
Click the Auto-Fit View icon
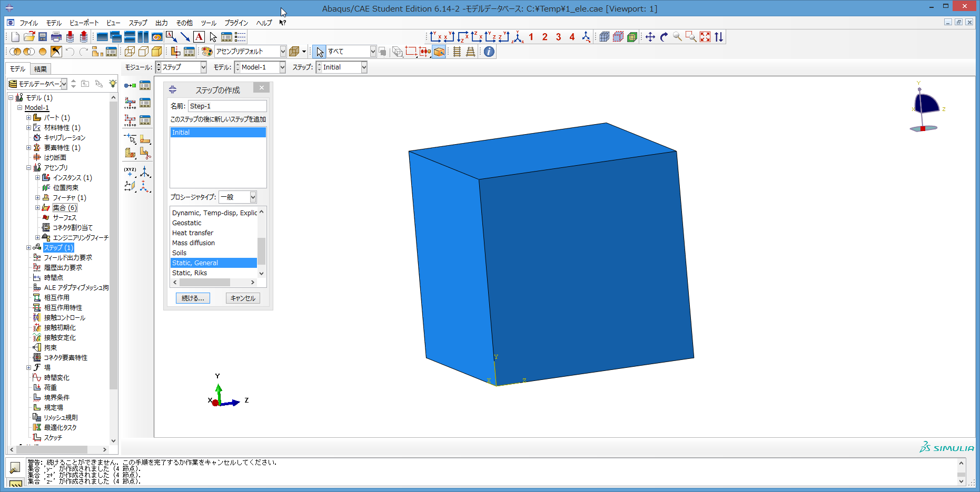coord(705,37)
